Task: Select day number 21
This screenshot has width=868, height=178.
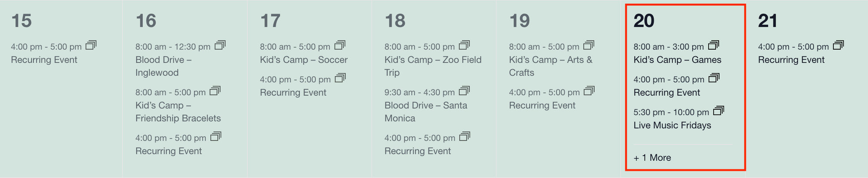Action: pyautogui.click(x=767, y=21)
